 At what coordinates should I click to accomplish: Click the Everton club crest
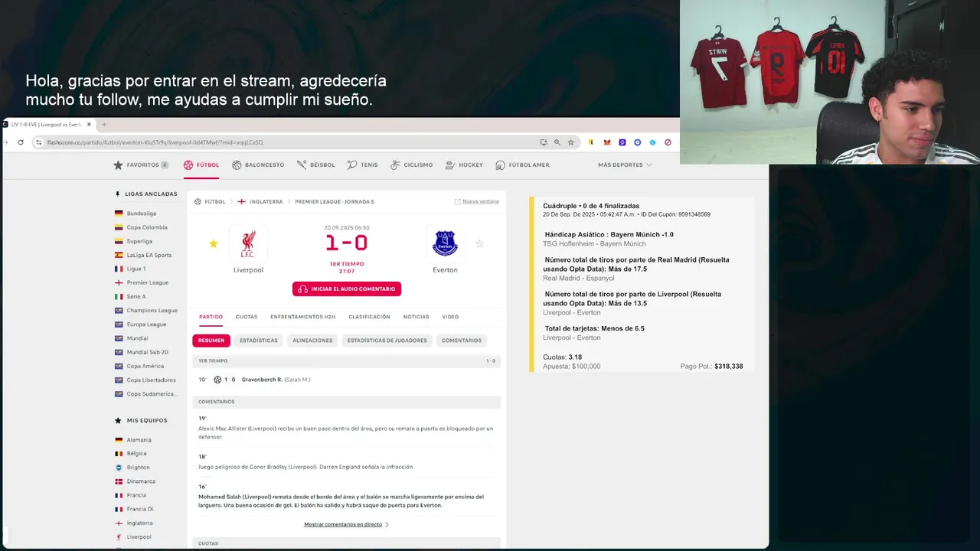[445, 243]
